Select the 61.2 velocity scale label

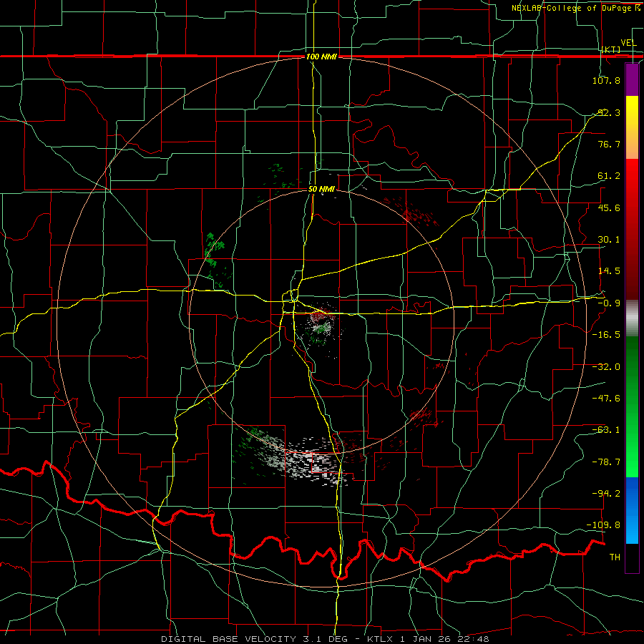608,176
